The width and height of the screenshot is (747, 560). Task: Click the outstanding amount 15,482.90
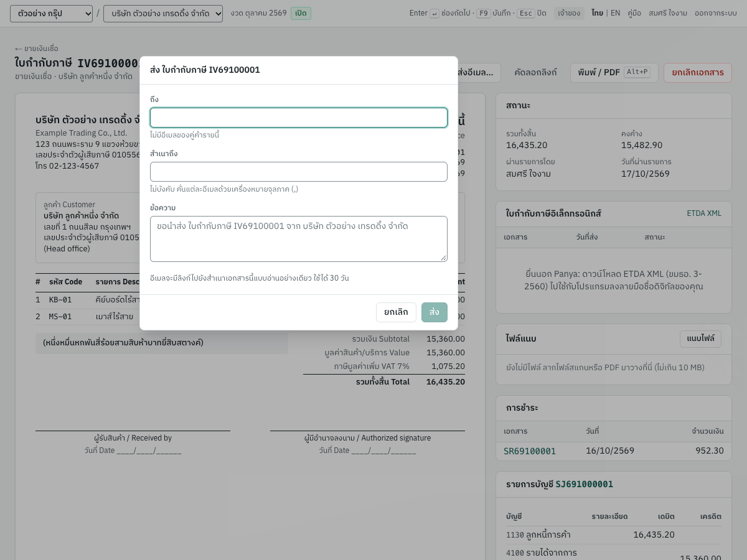pos(642,145)
